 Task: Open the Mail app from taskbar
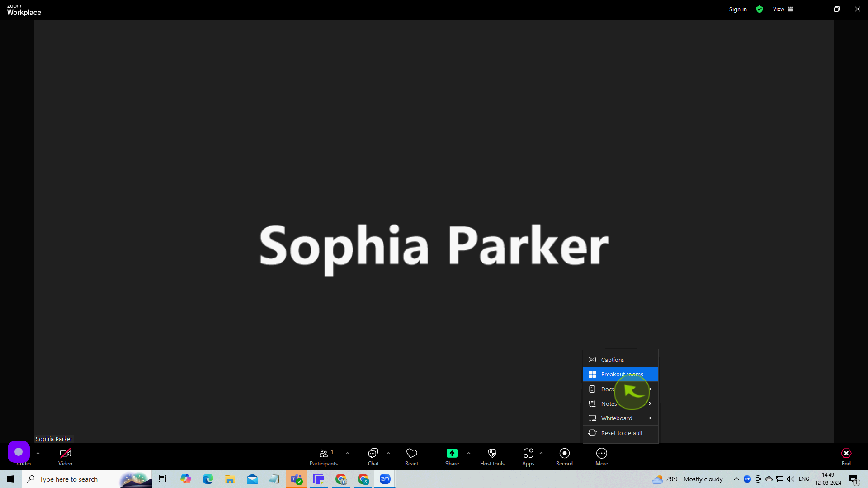(252, 479)
